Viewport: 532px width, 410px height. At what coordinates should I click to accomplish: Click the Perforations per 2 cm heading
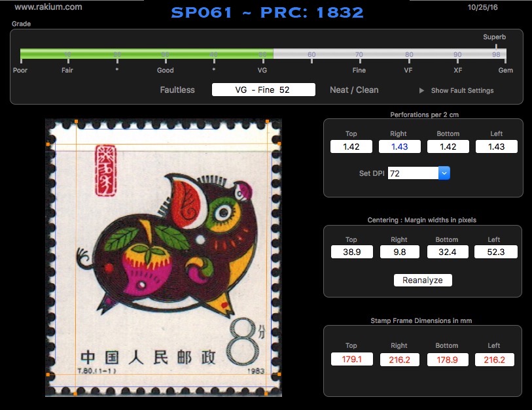pyautogui.click(x=424, y=114)
